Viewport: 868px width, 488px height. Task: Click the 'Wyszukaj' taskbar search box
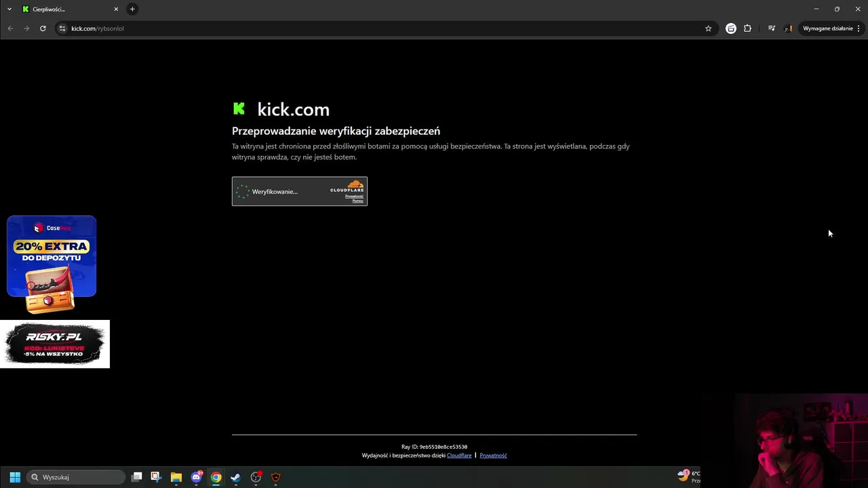coord(77,477)
